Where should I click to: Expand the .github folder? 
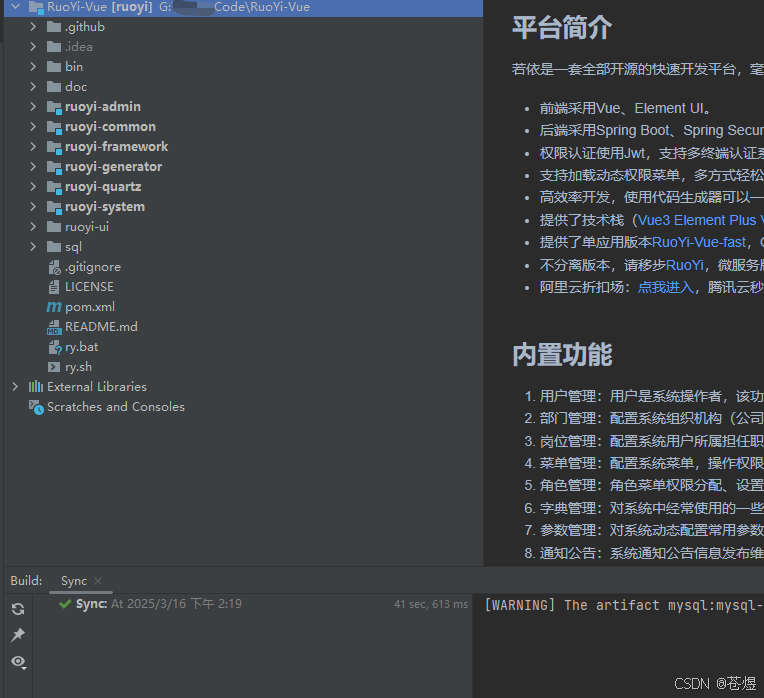[33, 27]
